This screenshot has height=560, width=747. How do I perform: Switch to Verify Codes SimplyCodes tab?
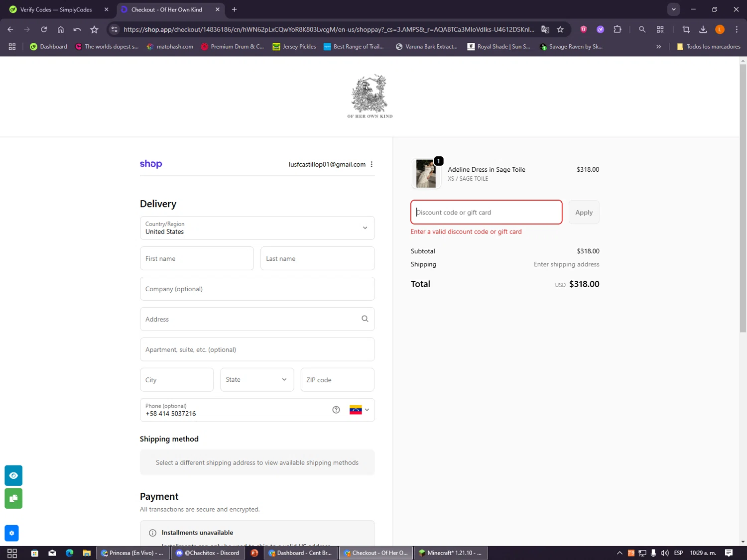(x=57, y=9)
